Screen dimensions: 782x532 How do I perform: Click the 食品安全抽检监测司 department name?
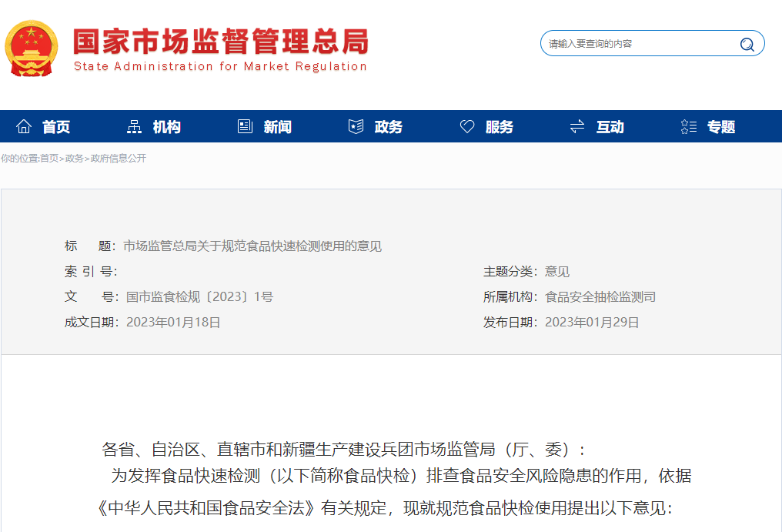(600, 297)
